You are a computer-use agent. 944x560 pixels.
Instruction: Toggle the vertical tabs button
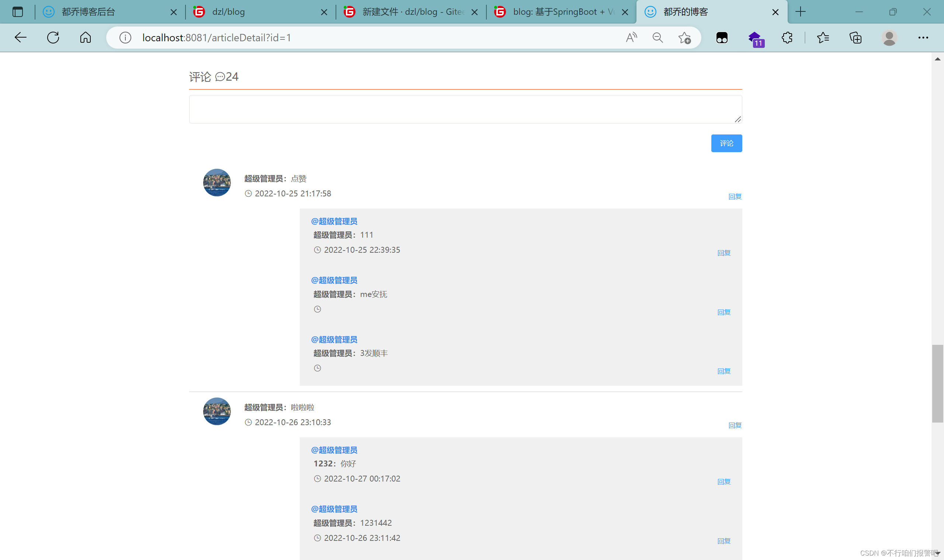17,12
